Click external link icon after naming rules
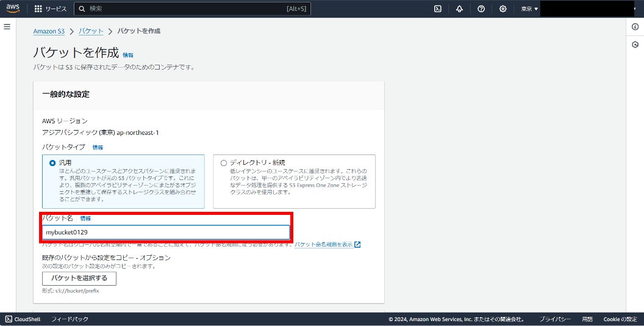The image size is (644, 326). (x=357, y=245)
